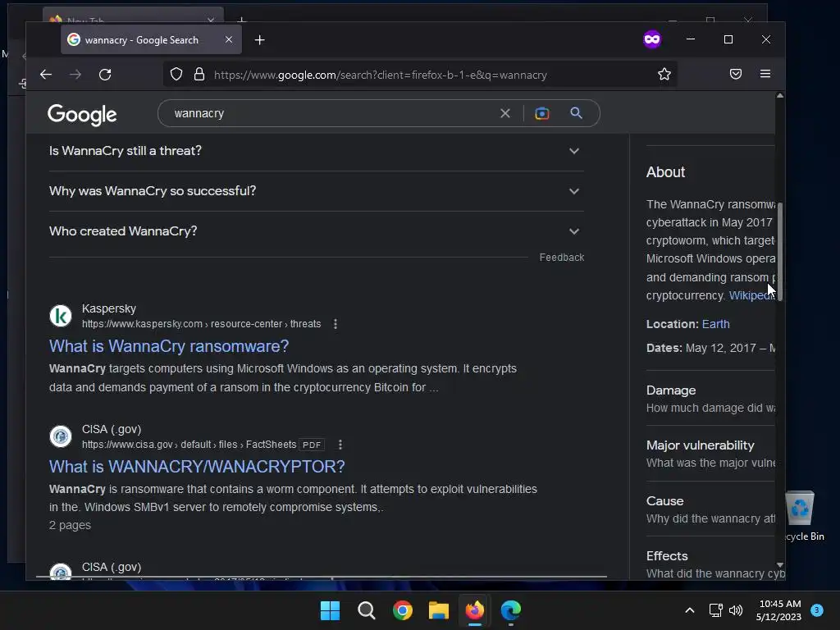Image resolution: width=840 pixels, height=630 pixels.
Task: Select the Recycle Bin desktop icon
Action: point(801,515)
